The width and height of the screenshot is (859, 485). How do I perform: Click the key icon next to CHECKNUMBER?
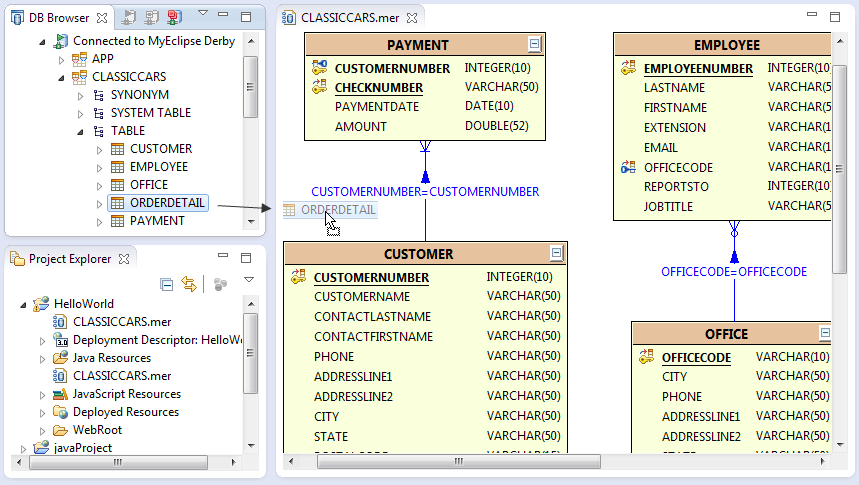319,88
